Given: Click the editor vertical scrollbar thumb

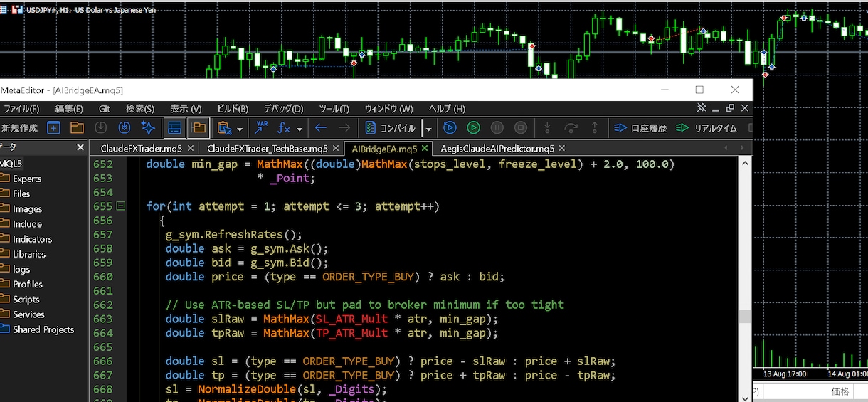Looking at the screenshot, I should tap(745, 317).
